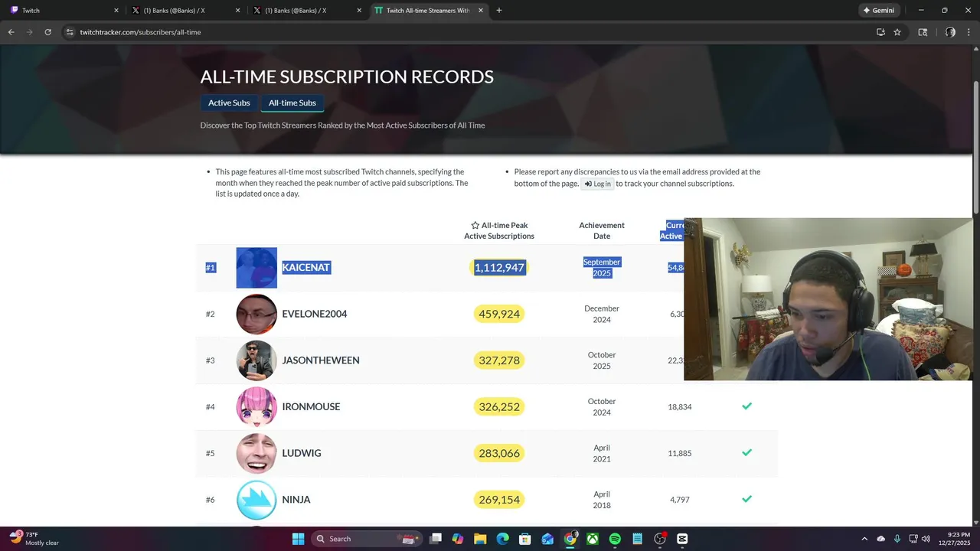Image resolution: width=980 pixels, height=551 pixels.
Task: Click the volume speaker tray icon
Action: (x=926, y=539)
